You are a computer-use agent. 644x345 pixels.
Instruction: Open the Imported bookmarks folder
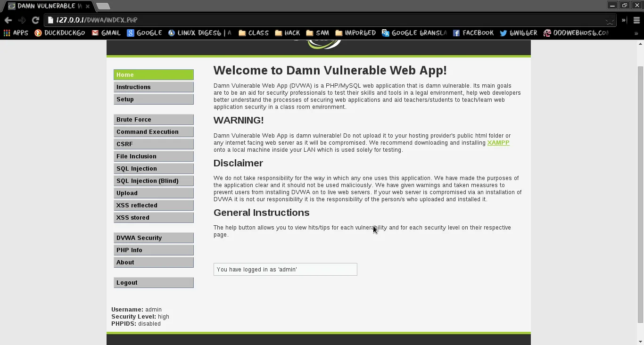(x=355, y=33)
